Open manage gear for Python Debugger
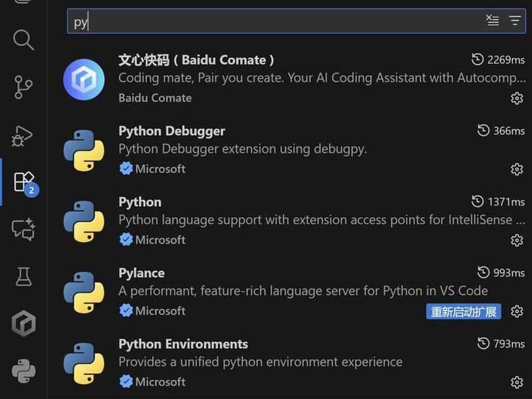532x399 pixels. (x=517, y=169)
